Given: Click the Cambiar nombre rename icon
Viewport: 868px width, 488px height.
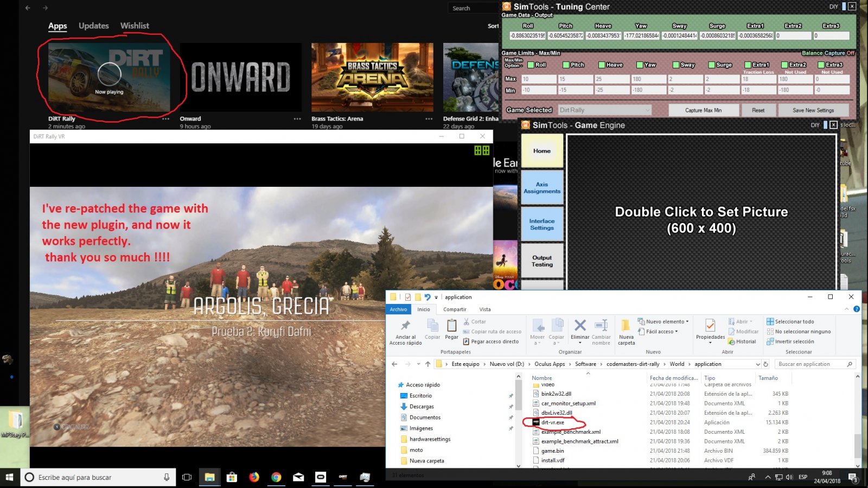Looking at the screenshot, I should click(601, 325).
